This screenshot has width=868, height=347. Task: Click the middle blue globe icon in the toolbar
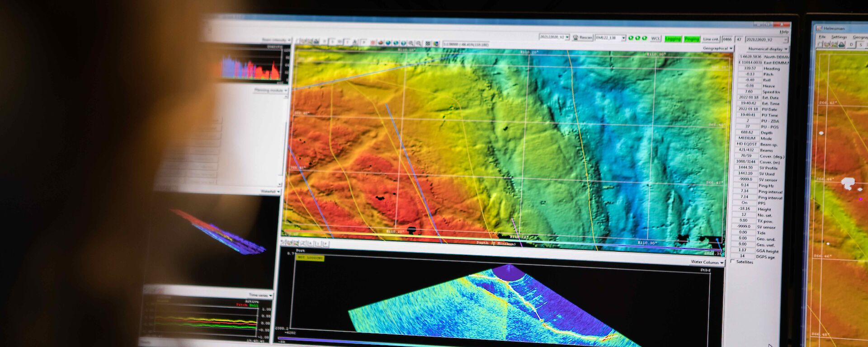(x=396, y=43)
